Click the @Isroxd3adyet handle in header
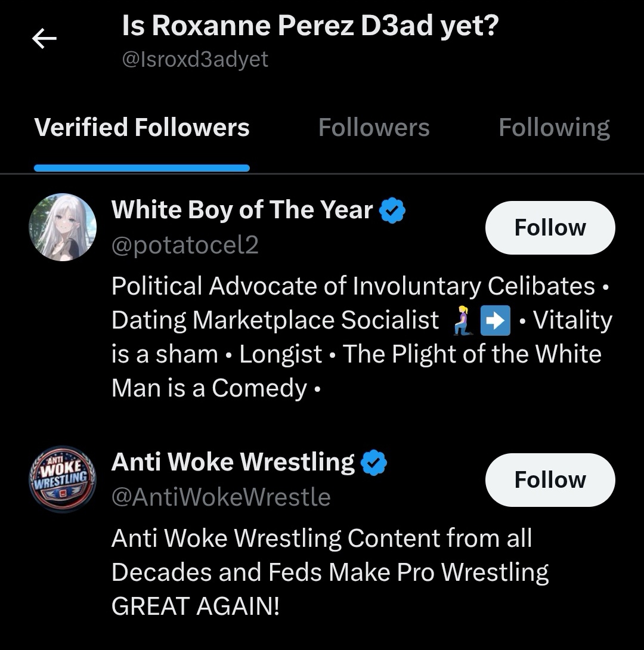Screen dimensions: 644x650 (195, 59)
